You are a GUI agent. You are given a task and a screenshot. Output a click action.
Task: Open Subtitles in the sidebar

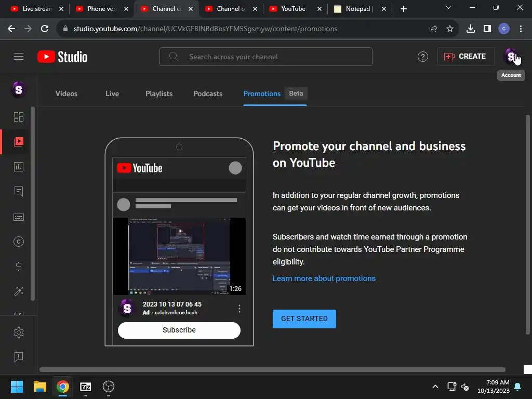tap(19, 217)
